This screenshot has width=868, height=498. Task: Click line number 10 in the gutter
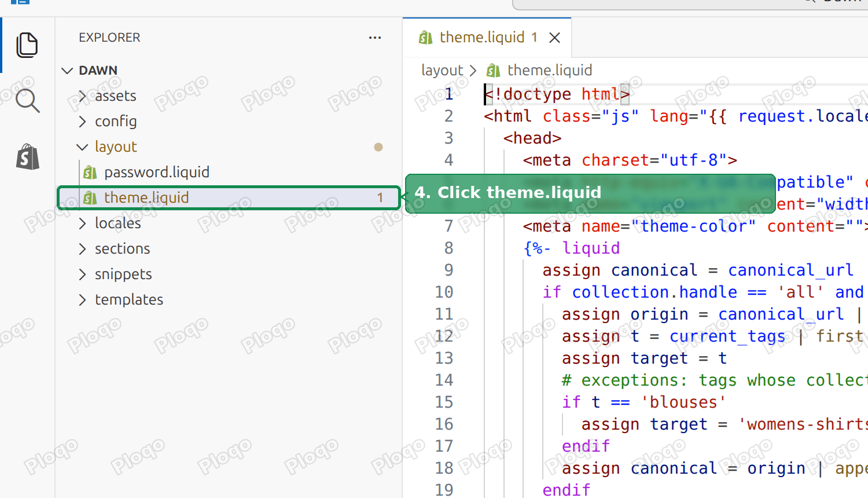point(444,292)
